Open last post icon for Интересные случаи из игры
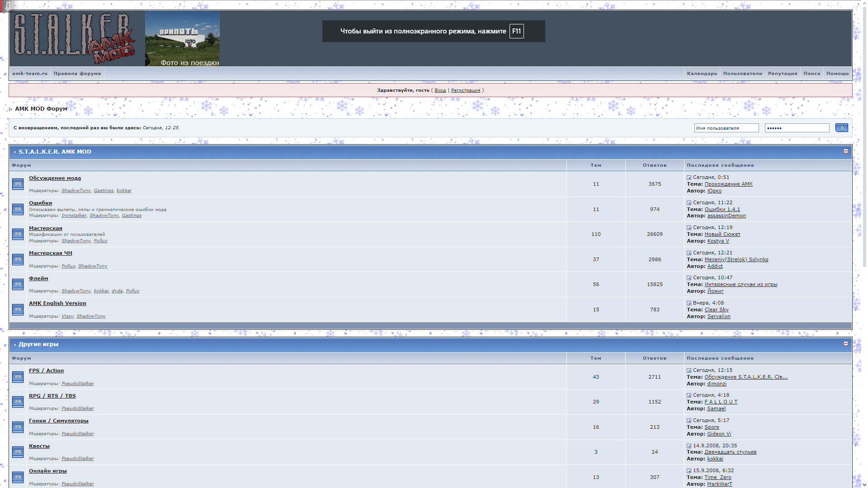This screenshot has height=488, width=868. pos(689,278)
